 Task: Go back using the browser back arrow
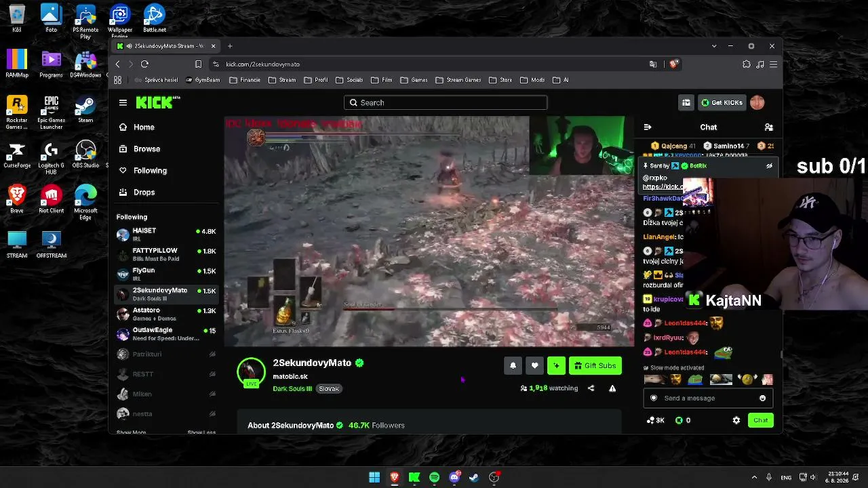coord(117,64)
